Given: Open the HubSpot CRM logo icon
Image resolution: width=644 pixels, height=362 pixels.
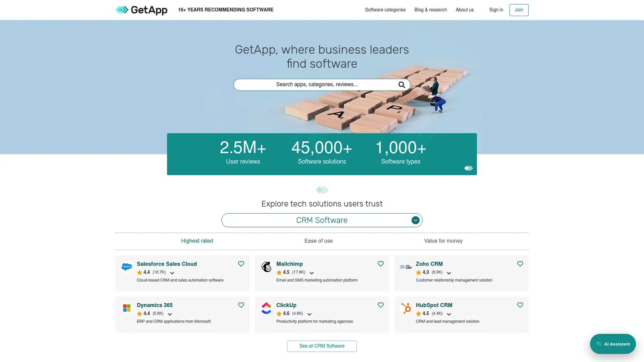Looking at the screenshot, I should tap(406, 308).
